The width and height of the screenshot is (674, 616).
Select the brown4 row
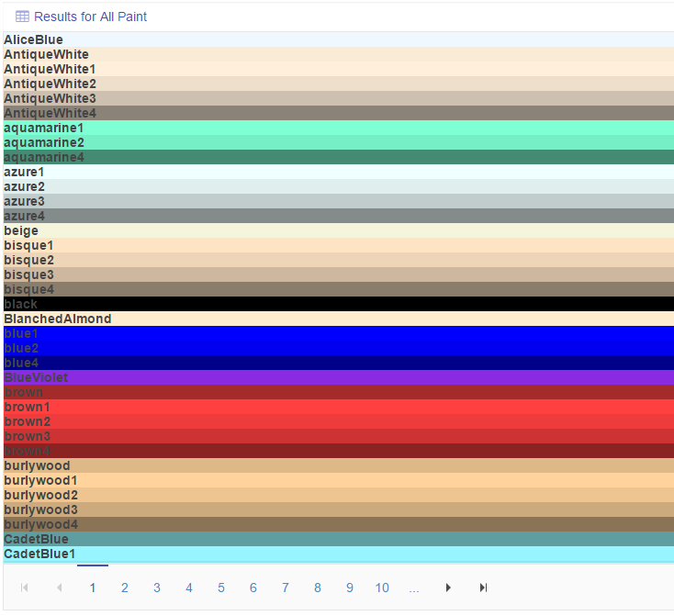pos(339,451)
